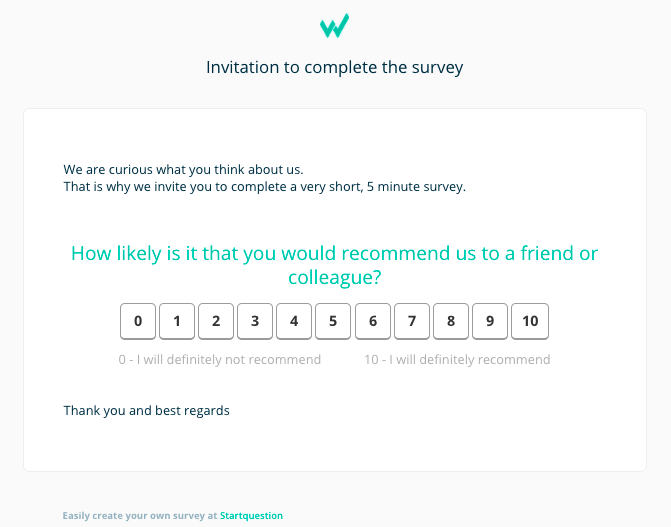Screen dimensions: 671x527
Task: Choose score 2 in the survey
Action: pos(216,321)
